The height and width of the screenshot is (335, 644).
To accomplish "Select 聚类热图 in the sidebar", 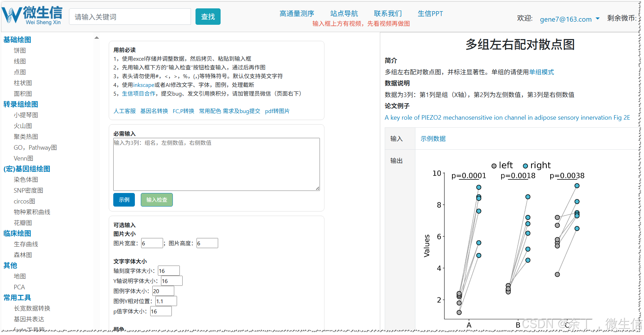I will point(26,137).
